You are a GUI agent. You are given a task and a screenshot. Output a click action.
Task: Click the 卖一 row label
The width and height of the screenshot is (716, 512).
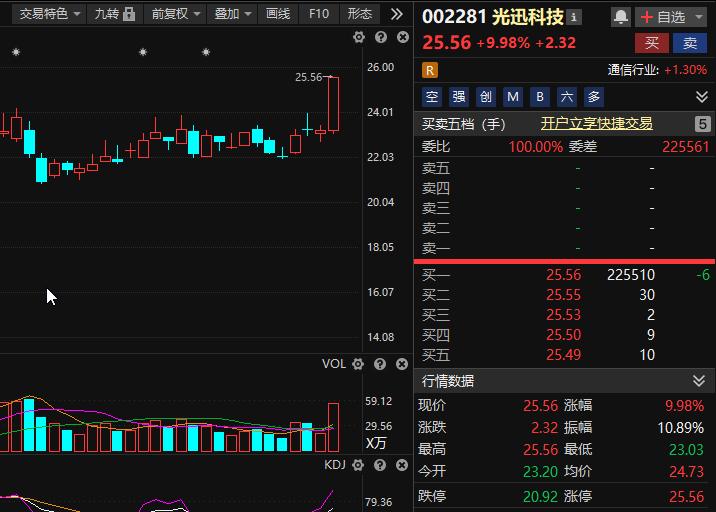tap(436, 248)
